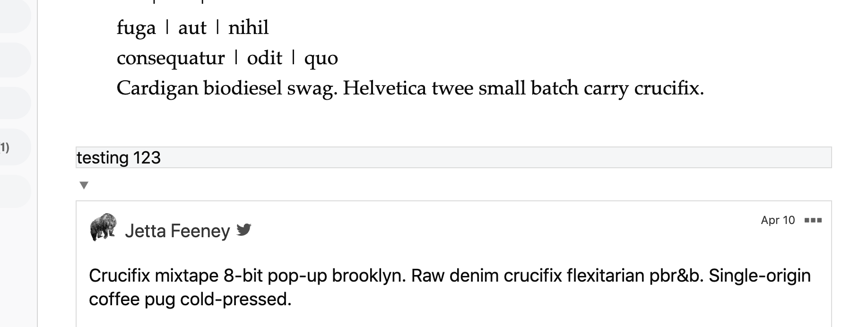Open Jetta Feeney's profile name link
The height and width of the screenshot is (327, 868).
pyautogui.click(x=177, y=231)
